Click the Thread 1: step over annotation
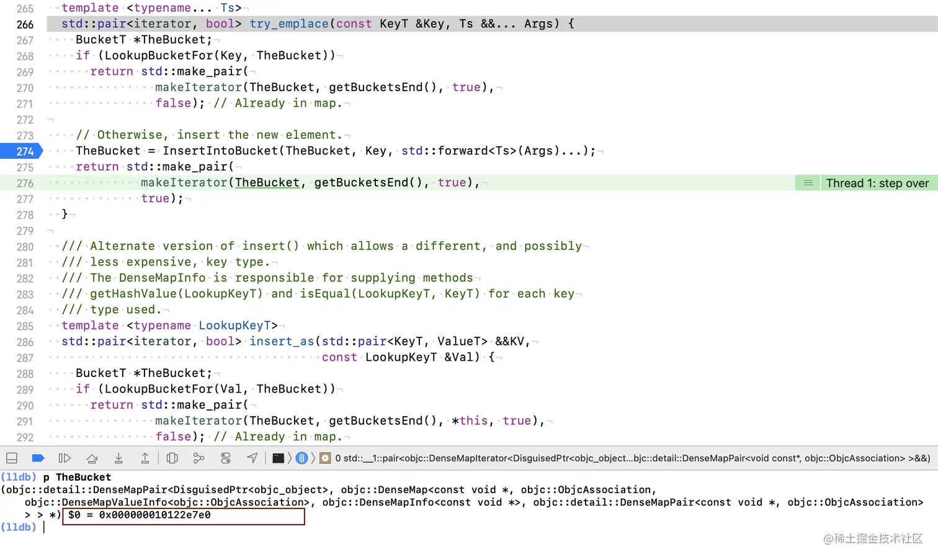Image resolution: width=938 pixels, height=560 pixels. click(877, 183)
